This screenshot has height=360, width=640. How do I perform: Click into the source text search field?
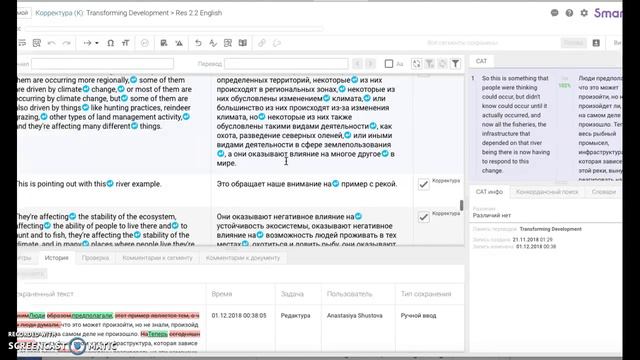point(102,64)
